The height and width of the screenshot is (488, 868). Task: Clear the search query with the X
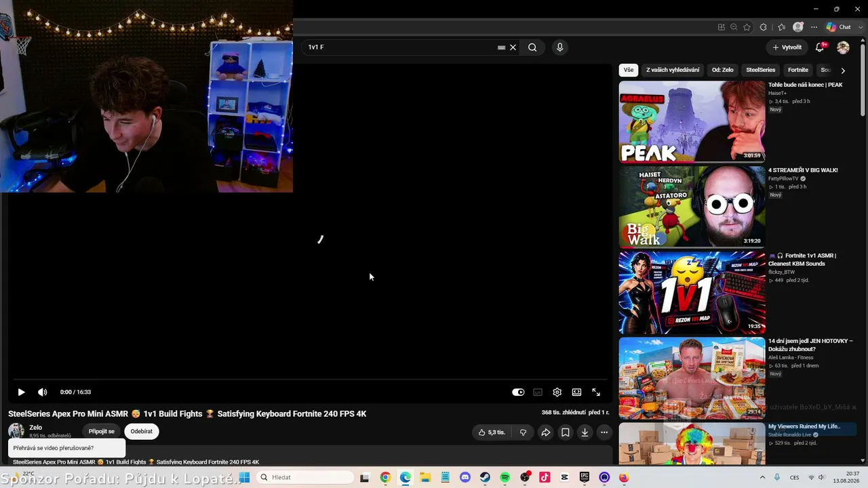[513, 47]
